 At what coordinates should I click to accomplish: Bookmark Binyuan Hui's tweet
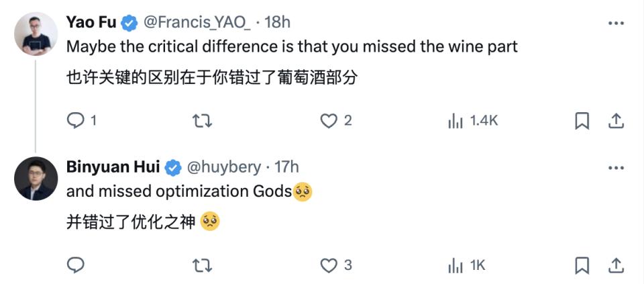click(x=582, y=265)
